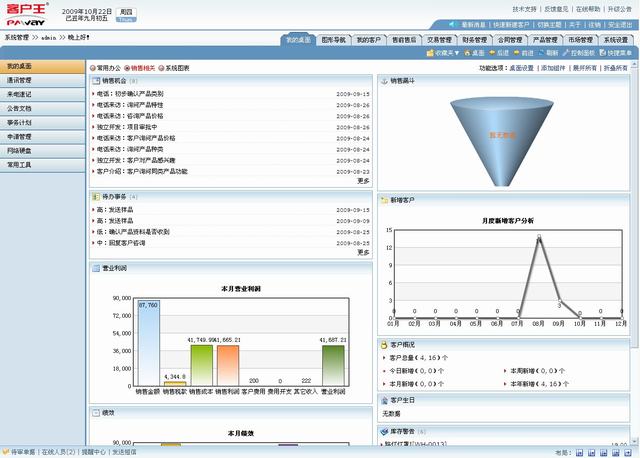Click the 收藏夹 favorites folder icon

tap(431, 52)
